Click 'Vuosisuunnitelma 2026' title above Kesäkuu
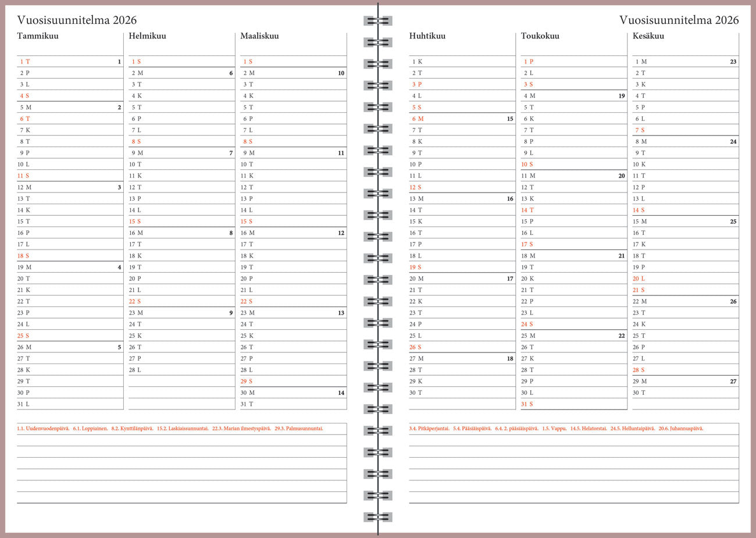The image size is (756, 538). [679, 20]
